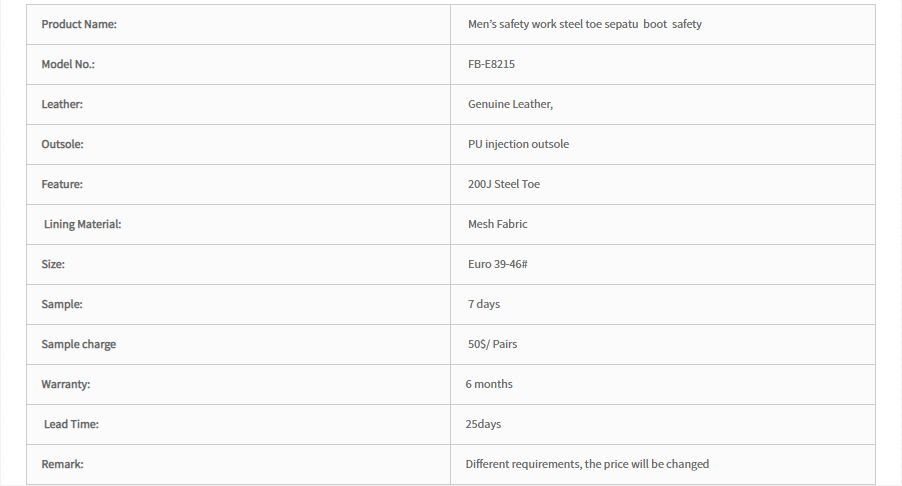Click the Leather row label
Screen dimensions: 902x486
(62, 104)
